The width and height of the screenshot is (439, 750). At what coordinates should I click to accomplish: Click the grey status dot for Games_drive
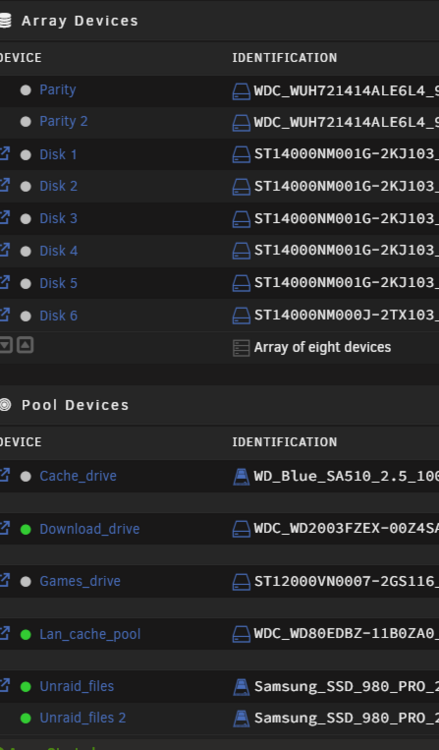(x=26, y=582)
